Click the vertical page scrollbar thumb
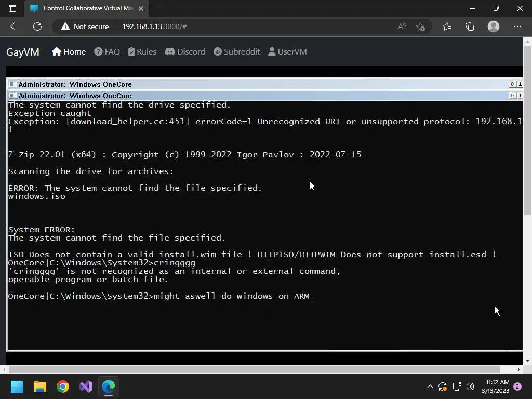532x399 pixels. pyautogui.click(x=527, y=130)
